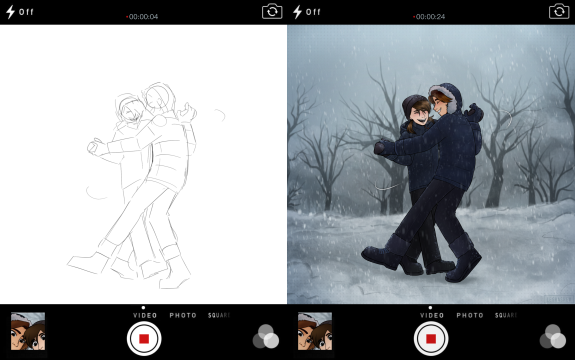Image resolution: width=575 pixels, height=360 pixels.
Task: Toggle flash off in right camera
Action: (x=307, y=12)
